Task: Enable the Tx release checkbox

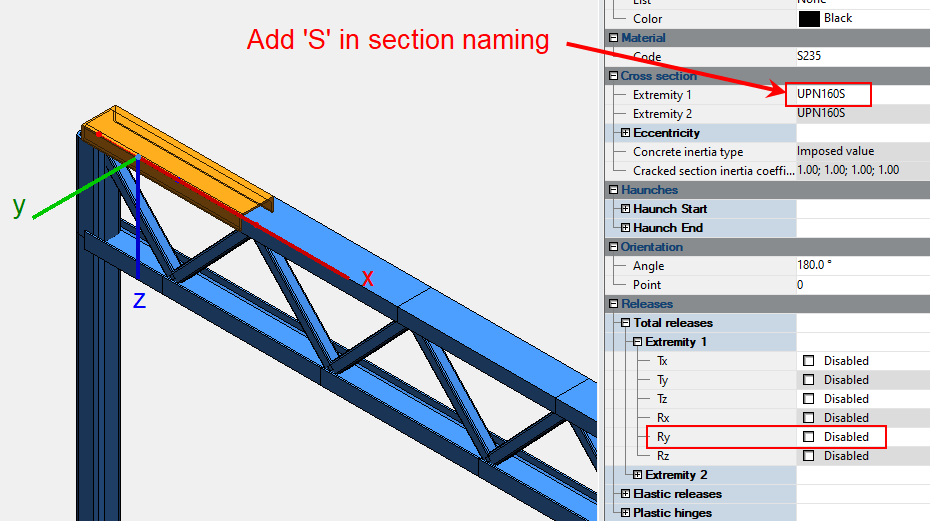Action: (x=809, y=361)
